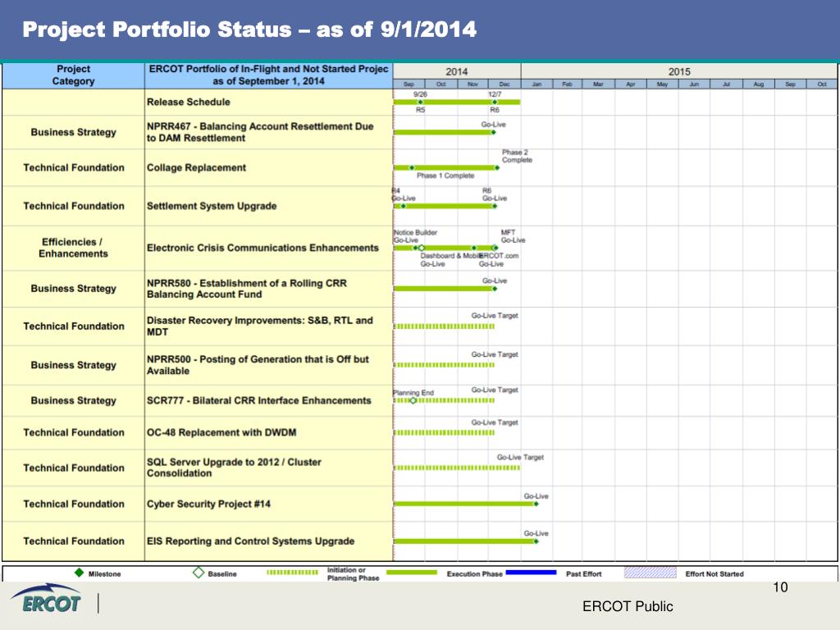Click the May month column header
This screenshot has width=840, height=630.
662,84
